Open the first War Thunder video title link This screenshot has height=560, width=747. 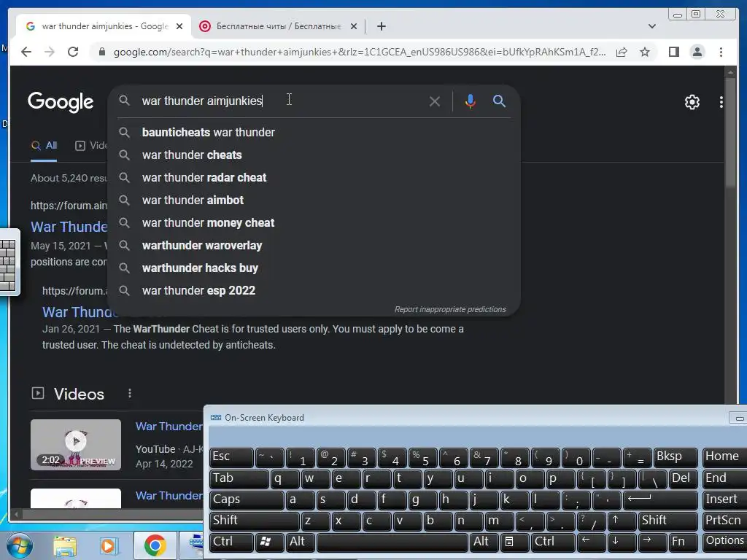[169, 426]
